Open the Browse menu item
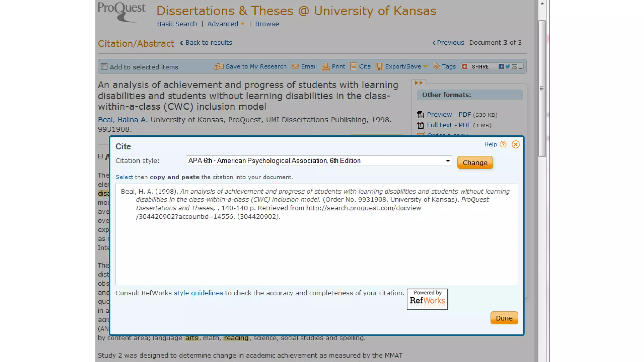 point(267,24)
